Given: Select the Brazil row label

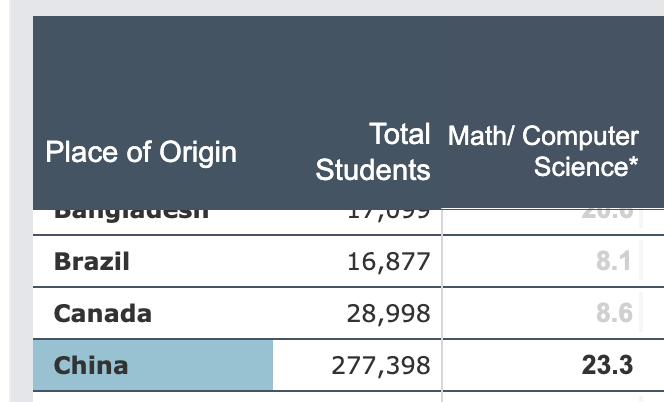Looking at the screenshot, I should click(92, 262).
